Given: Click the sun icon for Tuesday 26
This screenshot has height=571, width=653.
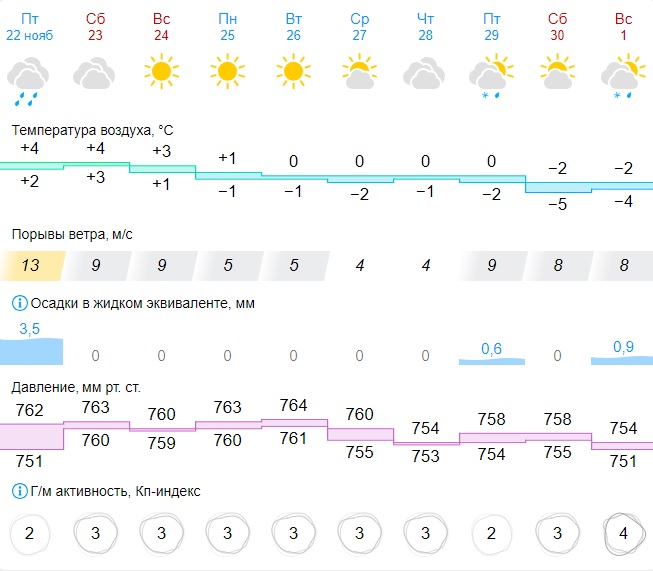Looking at the screenshot, I should (x=293, y=72).
